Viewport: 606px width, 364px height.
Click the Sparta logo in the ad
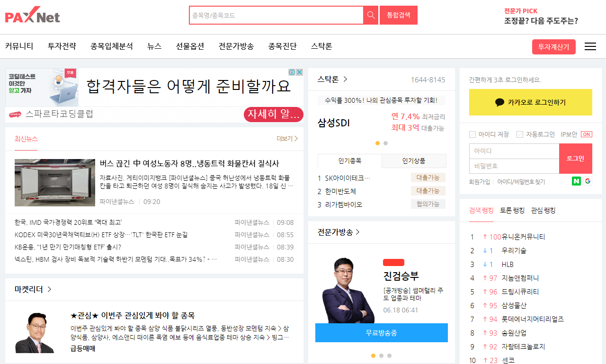(15, 114)
